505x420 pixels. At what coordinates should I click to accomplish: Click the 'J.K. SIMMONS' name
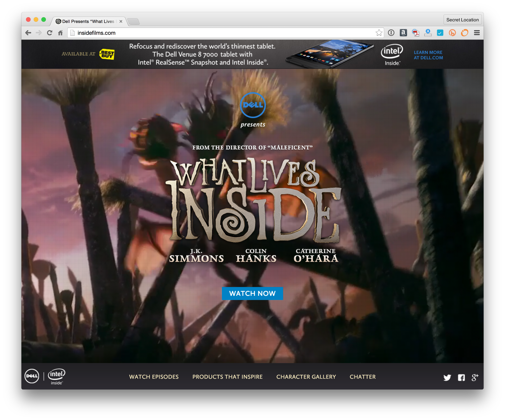[197, 256]
